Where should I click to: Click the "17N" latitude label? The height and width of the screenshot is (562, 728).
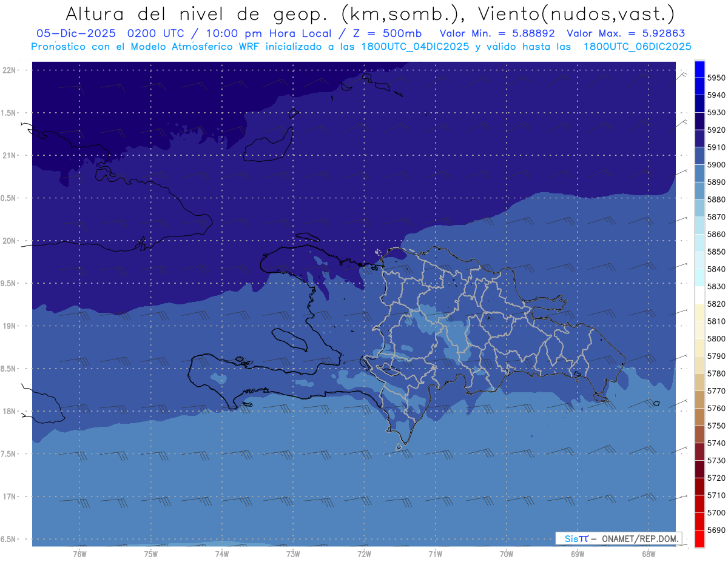pyautogui.click(x=10, y=497)
